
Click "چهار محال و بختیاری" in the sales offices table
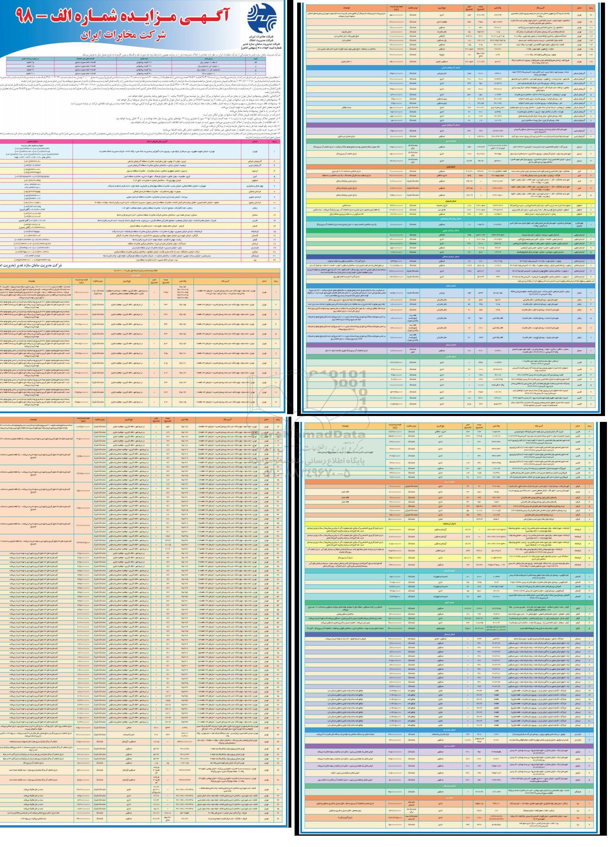(255, 186)
